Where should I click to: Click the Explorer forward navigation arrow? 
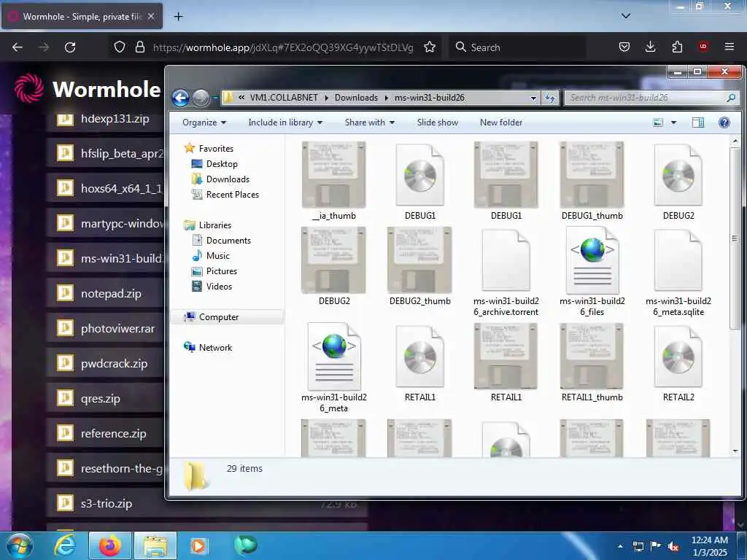tap(201, 98)
